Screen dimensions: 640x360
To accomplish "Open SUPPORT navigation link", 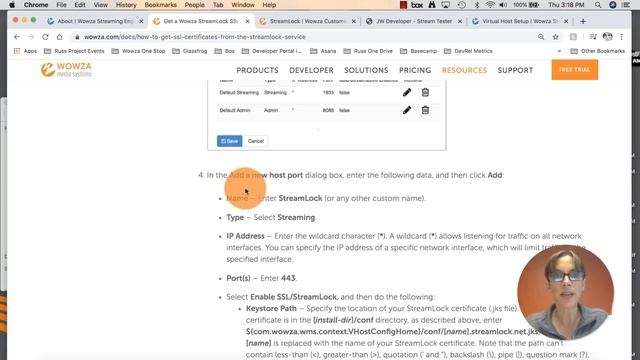I will 515,70.
